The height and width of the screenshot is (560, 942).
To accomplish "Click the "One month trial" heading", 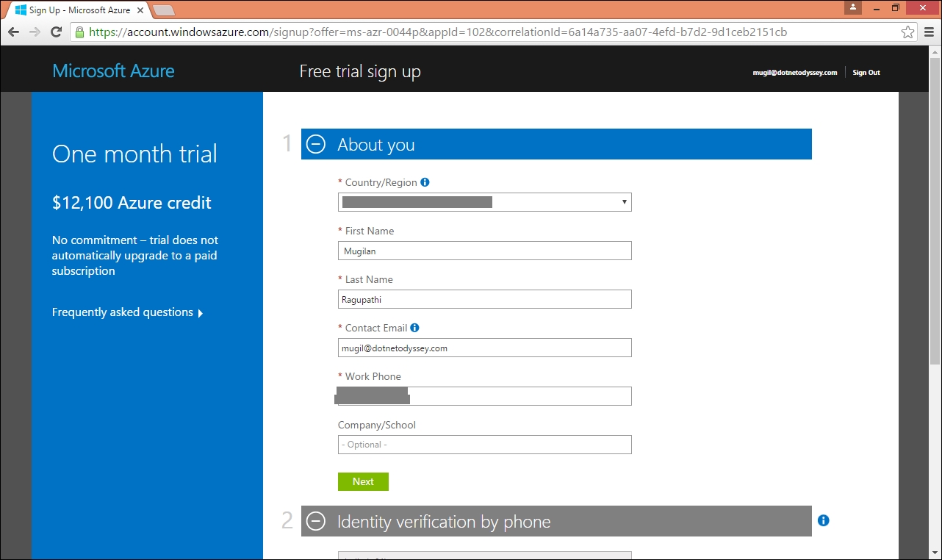I will coord(134,154).
